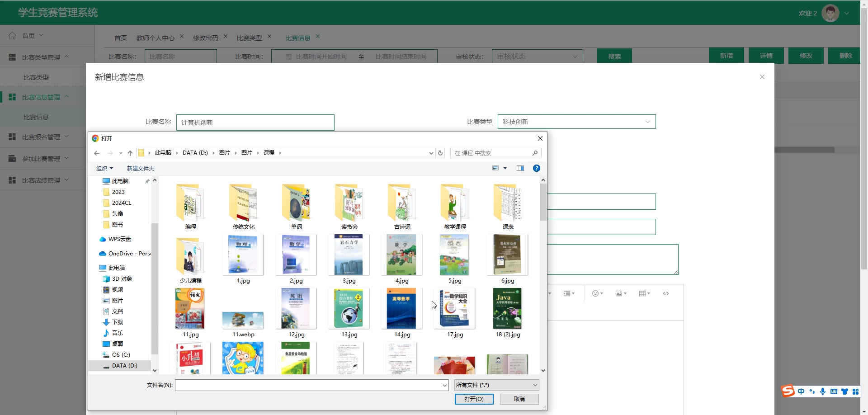Open file dialog Help icon
Screen dimensions: 868x415
coord(536,168)
